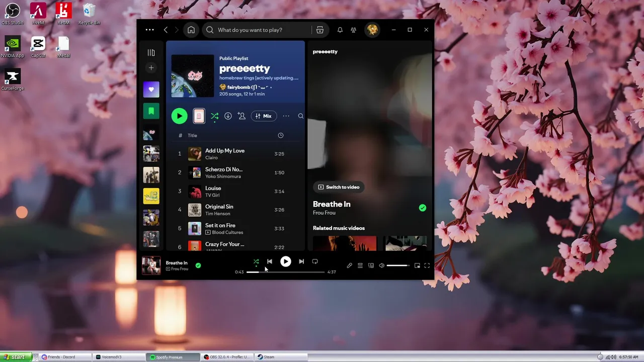Screen dimensions: 644x362
Task: Mute using the speaker volume icon
Action: pos(381,265)
